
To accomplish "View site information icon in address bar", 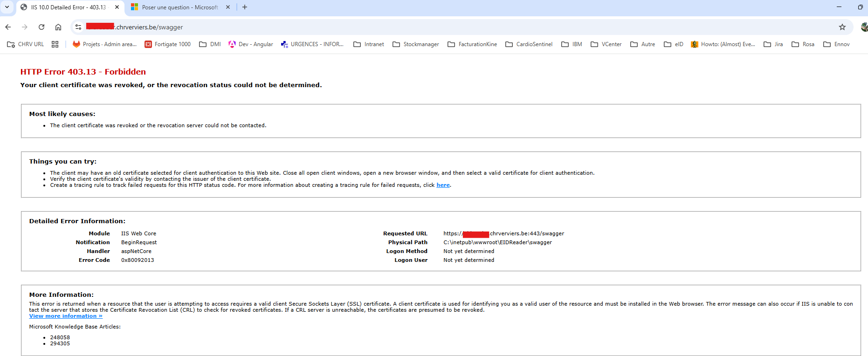I will (x=78, y=27).
